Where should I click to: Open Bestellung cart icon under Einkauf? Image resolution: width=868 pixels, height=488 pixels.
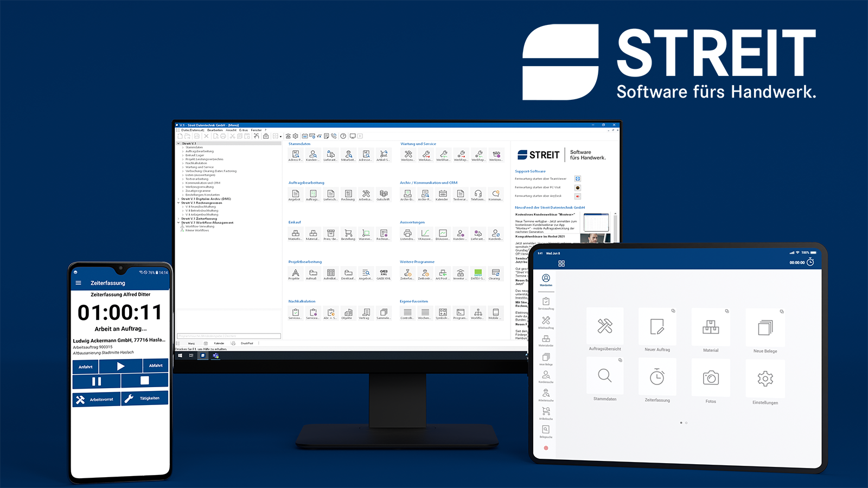click(x=348, y=233)
